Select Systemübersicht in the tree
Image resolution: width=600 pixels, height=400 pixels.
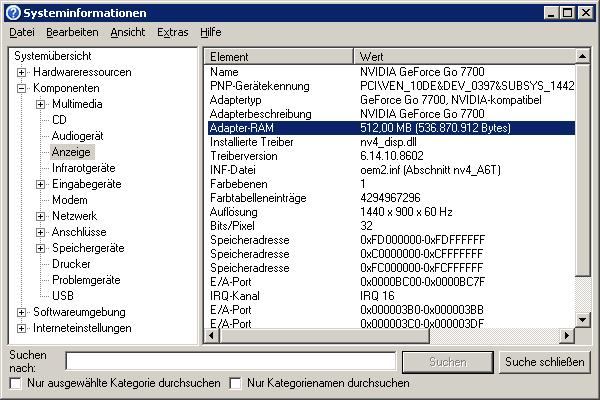(53, 56)
